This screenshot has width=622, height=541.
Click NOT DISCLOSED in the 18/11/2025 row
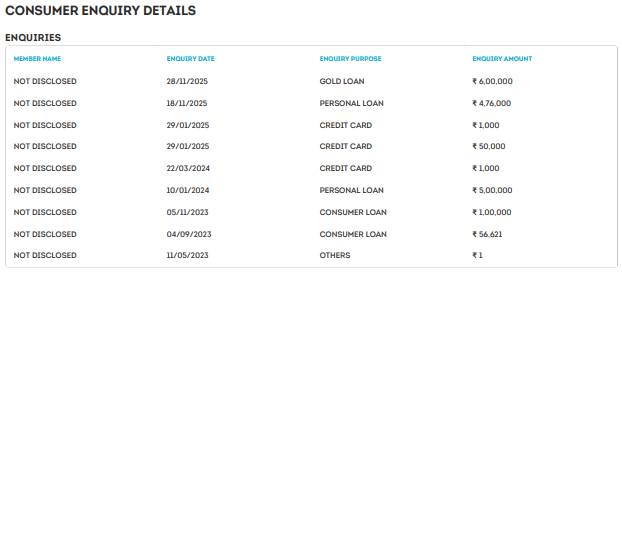coord(45,104)
